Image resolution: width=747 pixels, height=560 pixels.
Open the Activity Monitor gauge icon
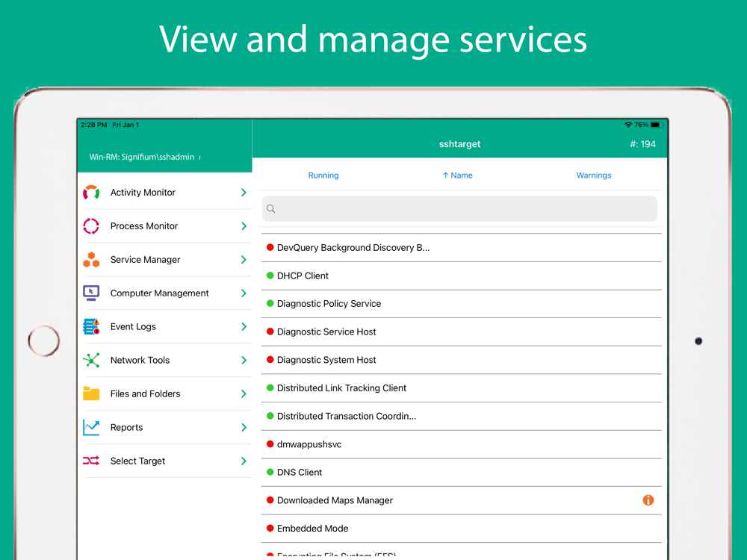pyautogui.click(x=91, y=193)
